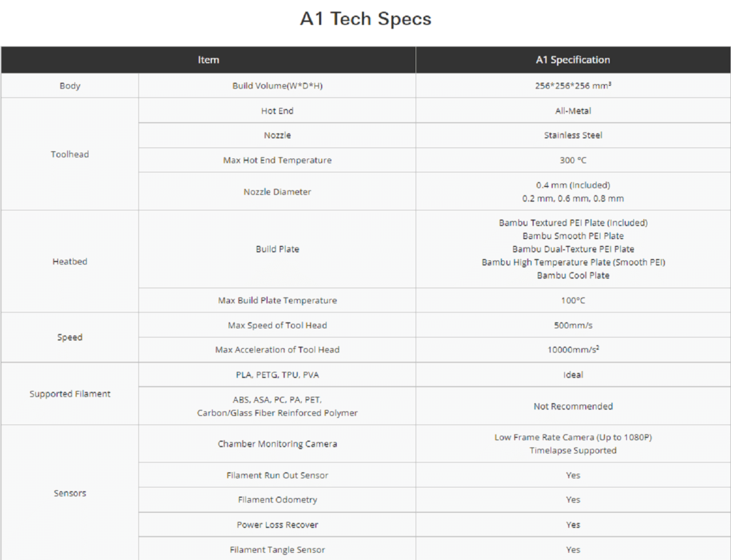The width and height of the screenshot is (731, 560).
Task: Select the 500mm/s speed value
Action: point(573,325)
